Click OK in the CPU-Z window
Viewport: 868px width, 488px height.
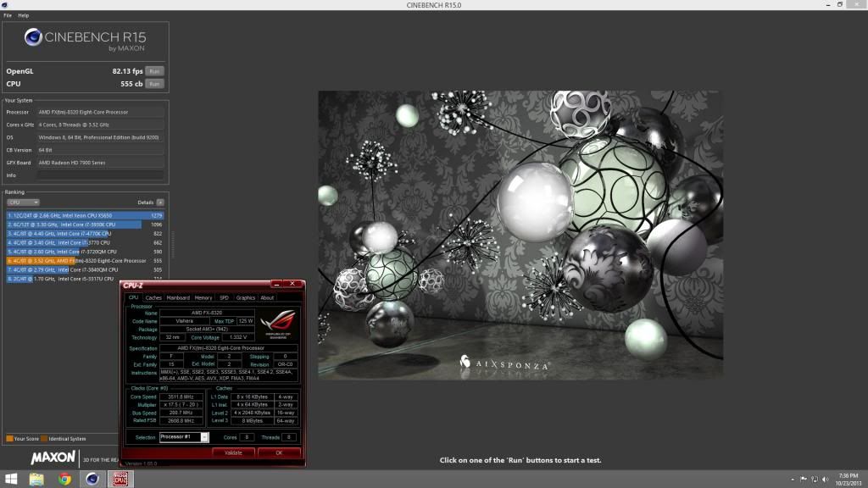(279, 452)
